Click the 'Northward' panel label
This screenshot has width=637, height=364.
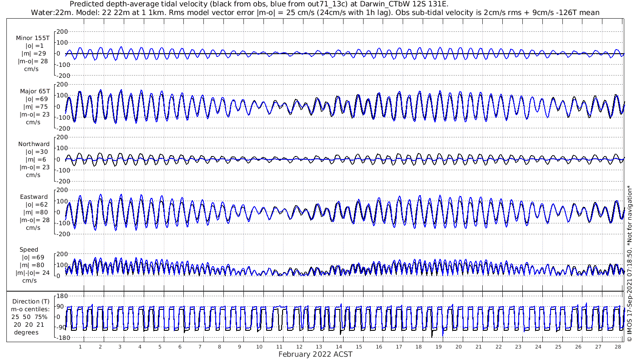34,144
